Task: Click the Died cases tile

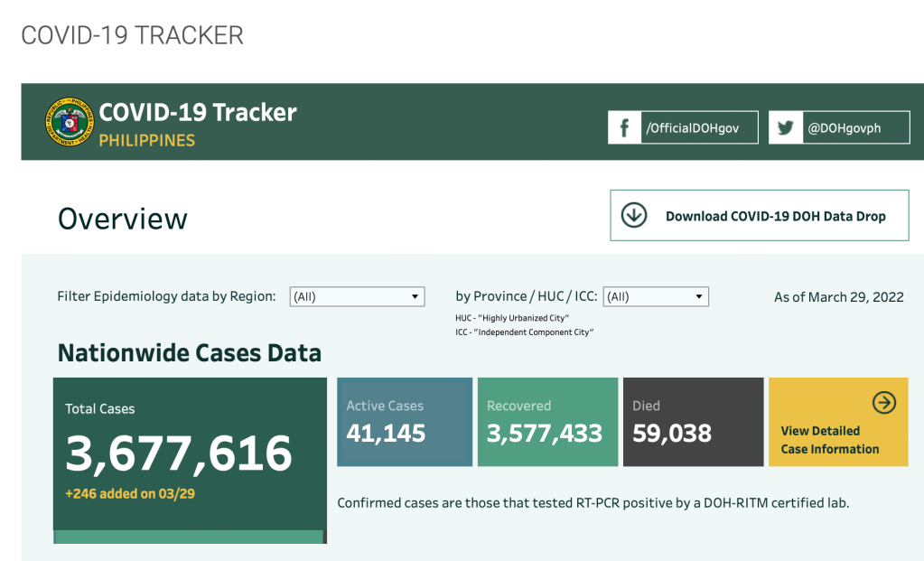Action: [x=691, y=422]
